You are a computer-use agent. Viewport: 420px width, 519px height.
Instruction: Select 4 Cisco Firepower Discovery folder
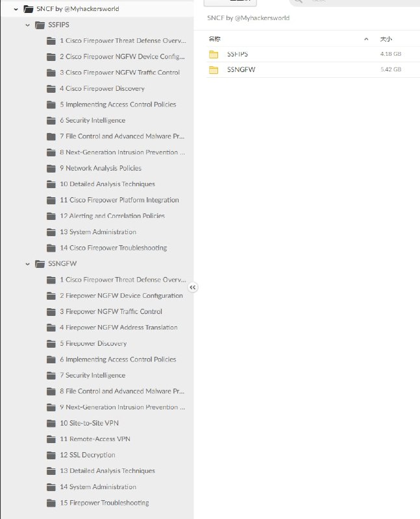tap(102, 88)
